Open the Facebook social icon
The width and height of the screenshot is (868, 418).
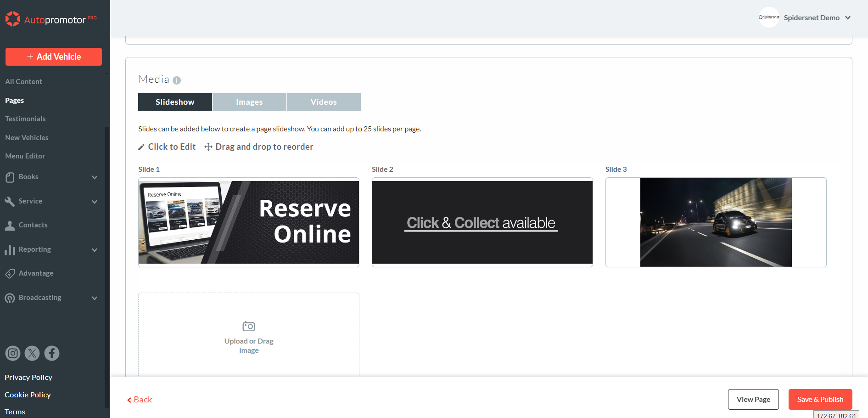tap(52, 353)
